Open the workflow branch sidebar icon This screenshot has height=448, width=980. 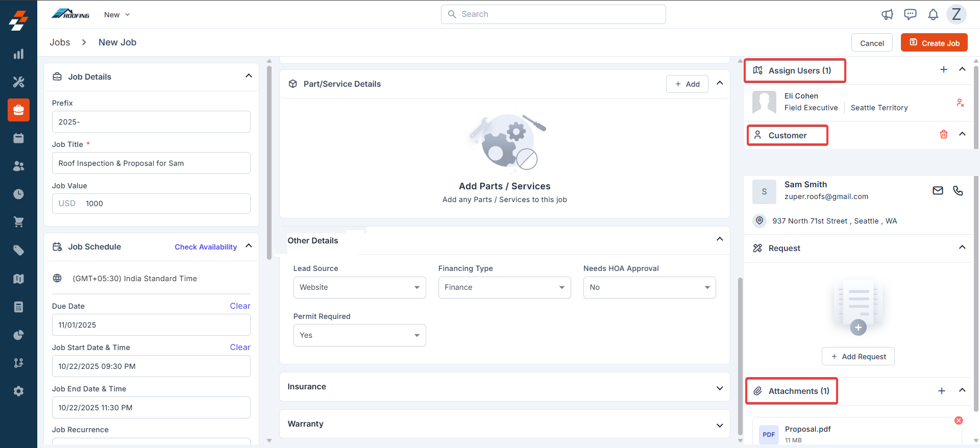click(x=18, y=363)
